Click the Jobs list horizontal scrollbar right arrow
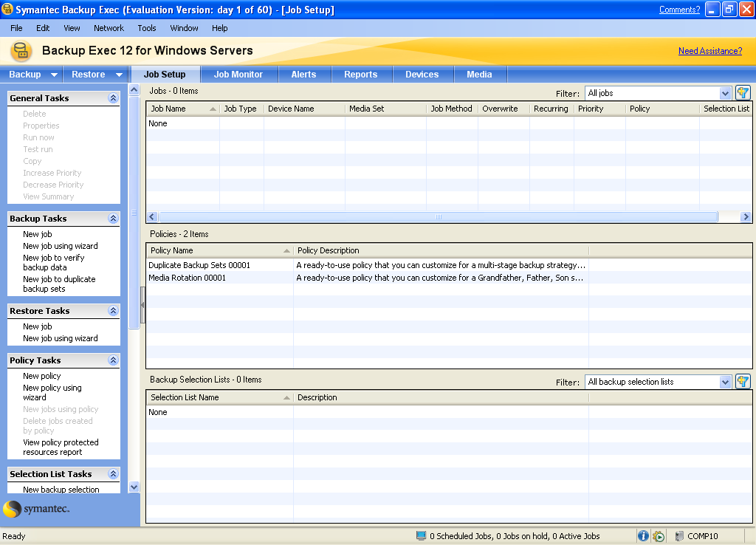The height and width of the screenshot is (545, 756). pos(746,217)
